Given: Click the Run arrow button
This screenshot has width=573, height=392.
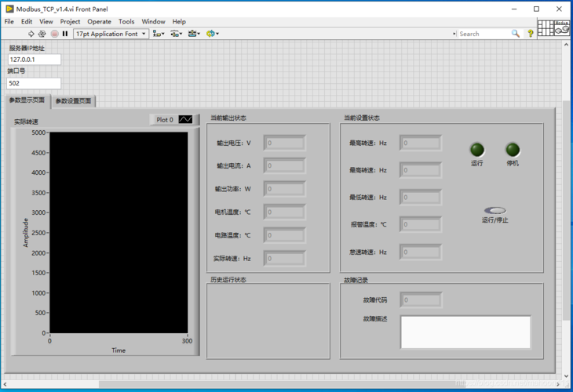Looking at the screenshot, I should click(x=31, y=34).
